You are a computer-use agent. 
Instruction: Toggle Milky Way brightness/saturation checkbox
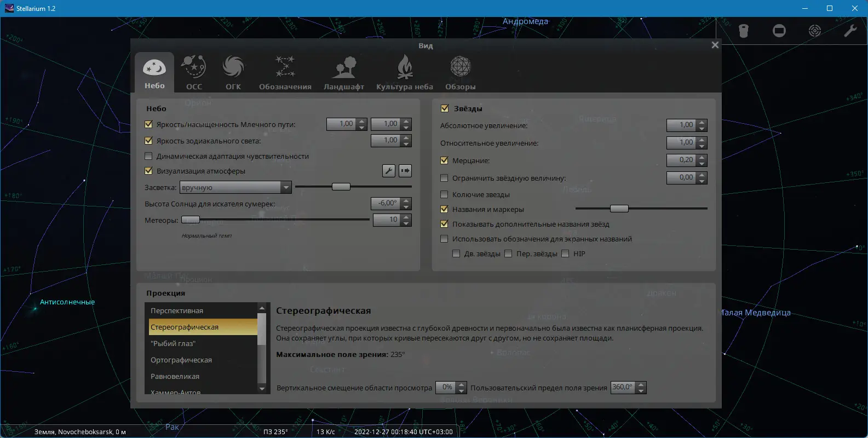148,124
